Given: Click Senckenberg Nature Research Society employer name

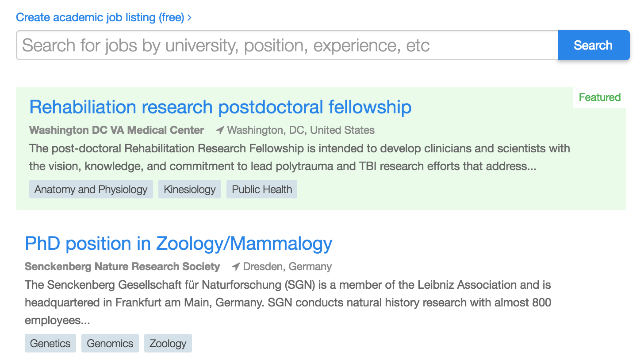Looking at the screenshot, I should [123, 267].
